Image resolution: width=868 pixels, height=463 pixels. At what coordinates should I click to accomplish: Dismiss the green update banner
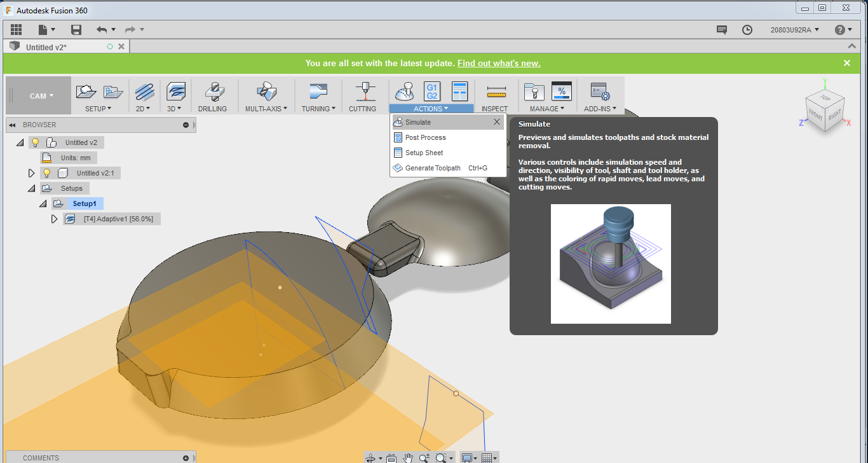(847, 63)
